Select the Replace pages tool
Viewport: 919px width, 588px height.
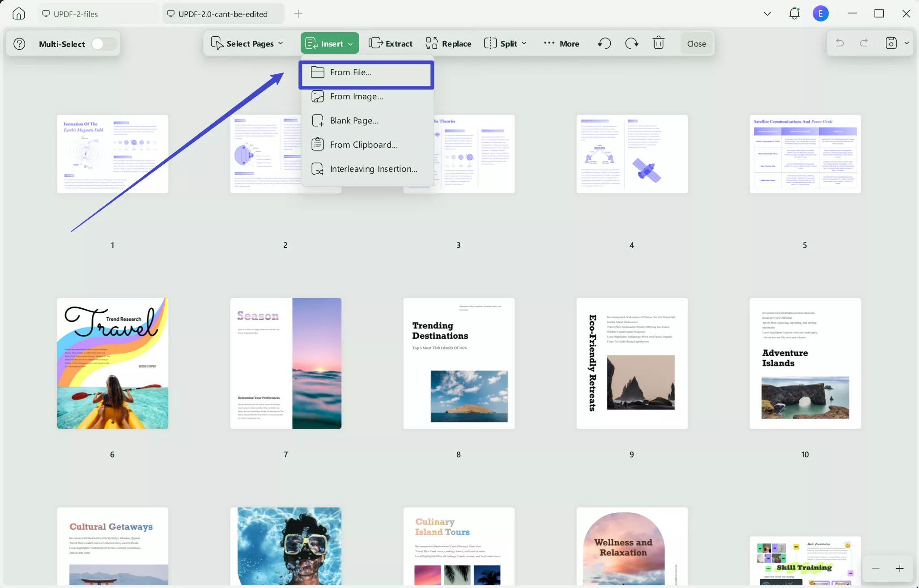tap(448, 43)
